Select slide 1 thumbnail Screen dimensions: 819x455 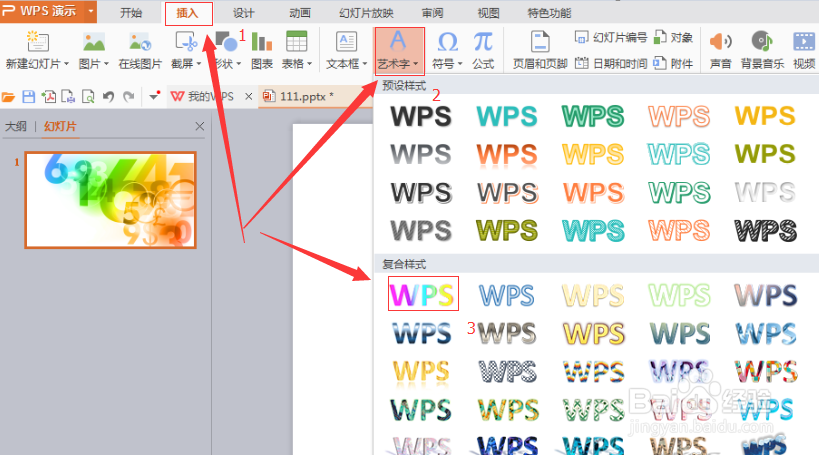click(110, 200)
